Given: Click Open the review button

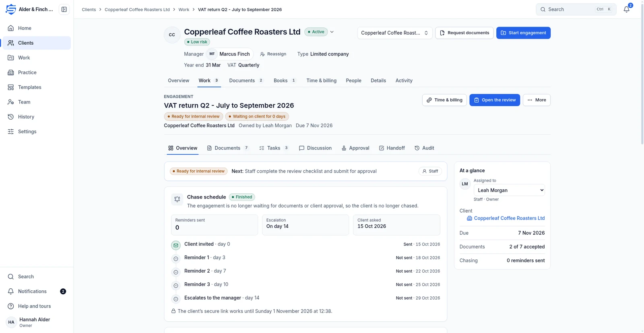Looking at the screenshot, I should tap(495, 100).
